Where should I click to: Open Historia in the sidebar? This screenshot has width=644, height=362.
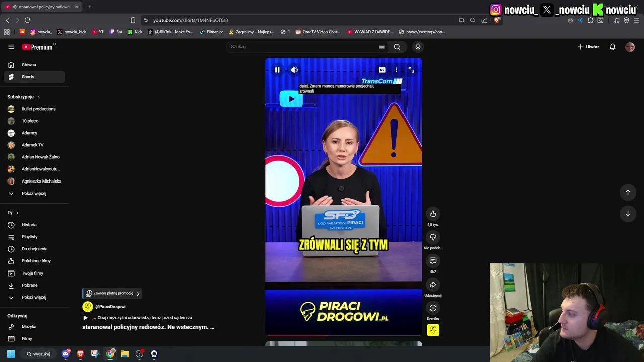34,225
